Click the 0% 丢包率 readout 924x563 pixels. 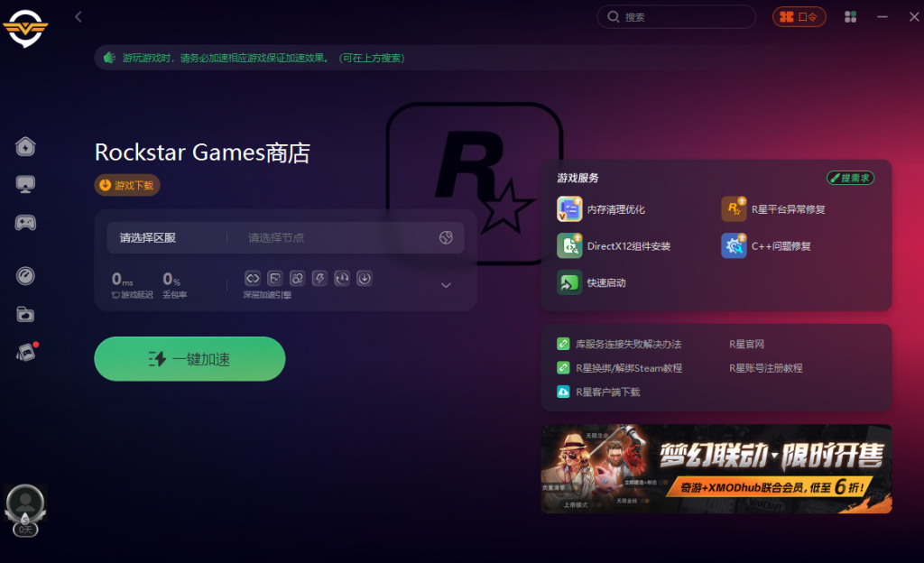click(174, 285)
